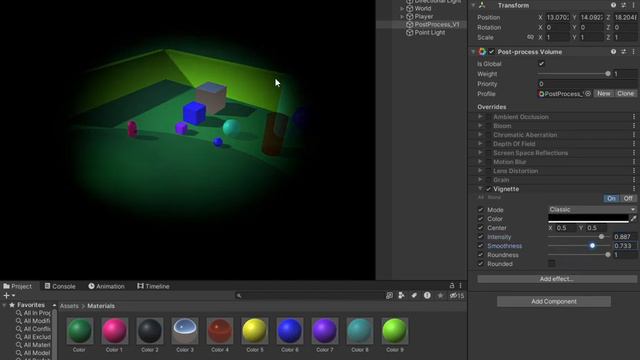Click the favorite star icon in Project toolbar

[440, 296]
